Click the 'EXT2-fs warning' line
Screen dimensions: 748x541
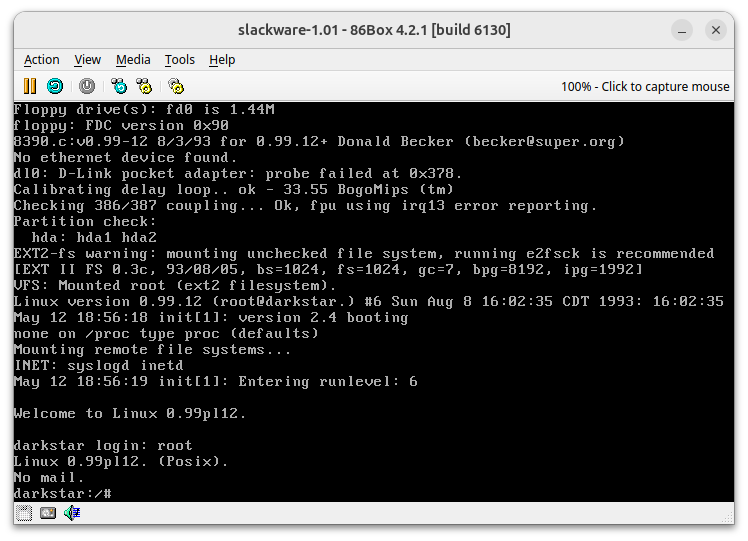pyautogui.click(x=364, y=253)
